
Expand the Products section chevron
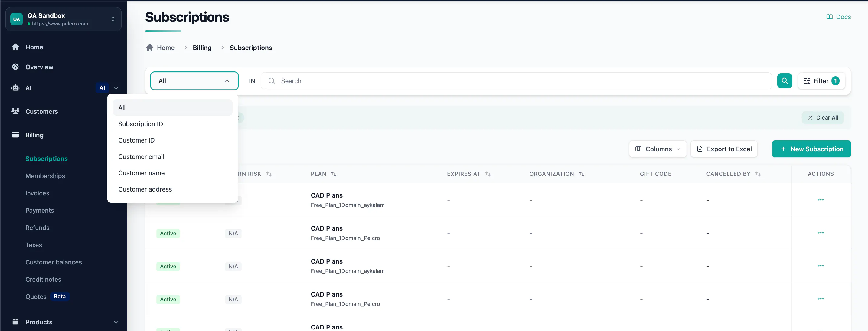(116, 322)
